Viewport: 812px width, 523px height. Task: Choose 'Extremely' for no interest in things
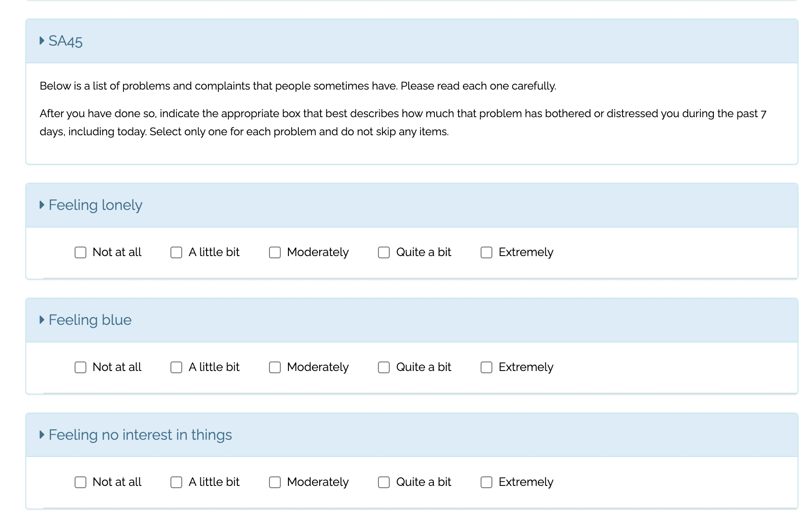click(x=486, y=482)
